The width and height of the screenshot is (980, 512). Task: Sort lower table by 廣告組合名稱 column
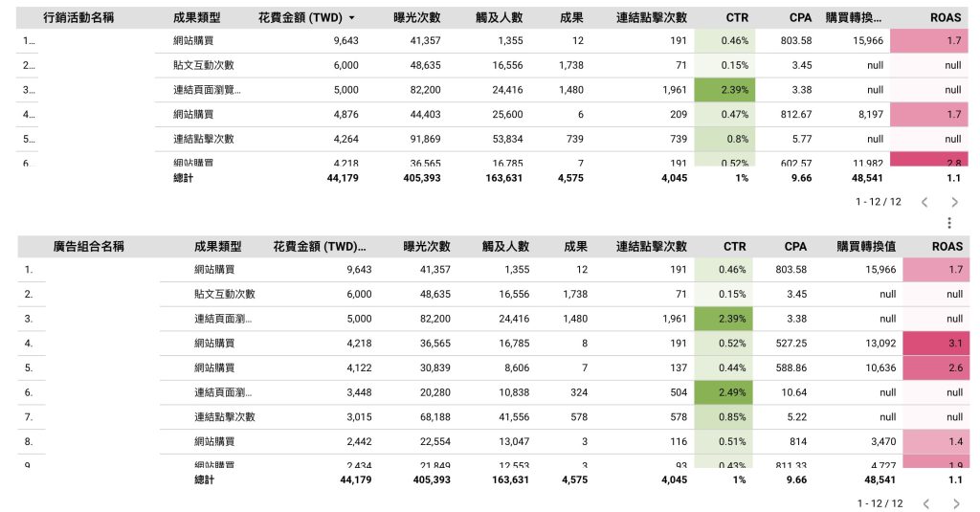(88, 246)
